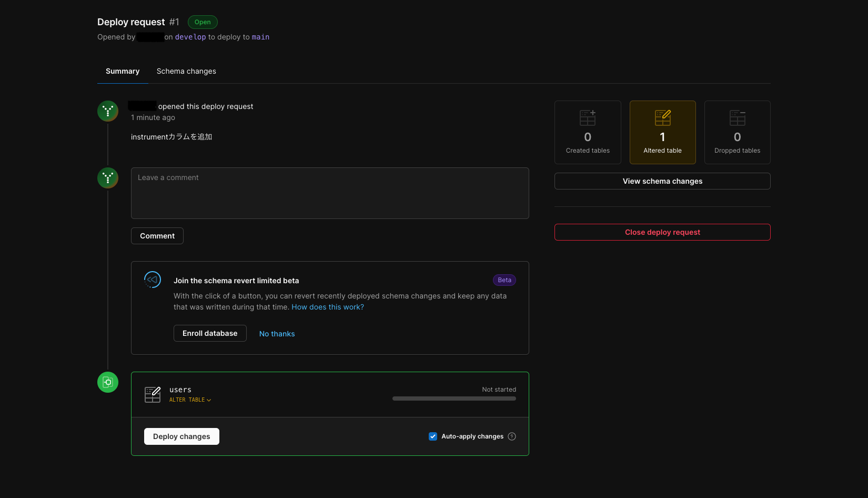Dismiss beta invitation with No thanks
The height and width of the screenshot is (498, 868).
point(277,334)
